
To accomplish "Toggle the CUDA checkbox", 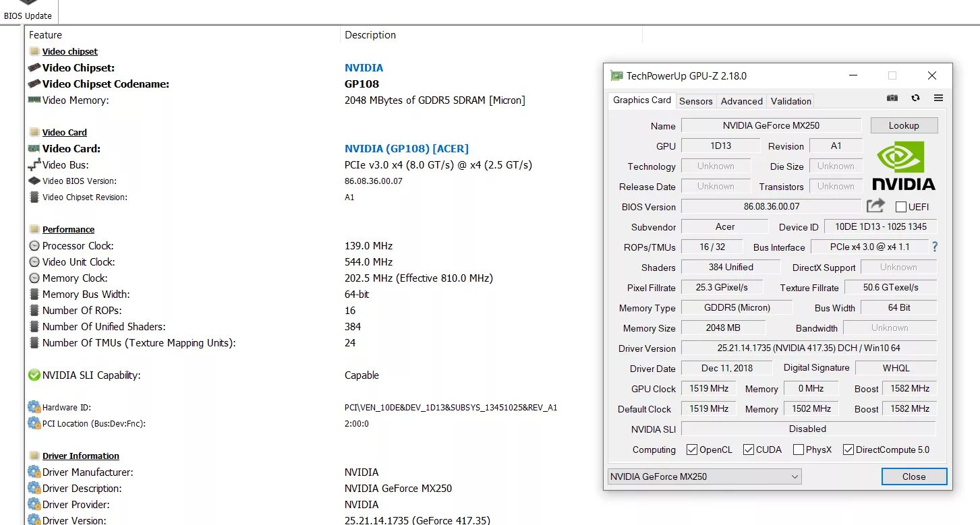I will [x=749, y=450].
